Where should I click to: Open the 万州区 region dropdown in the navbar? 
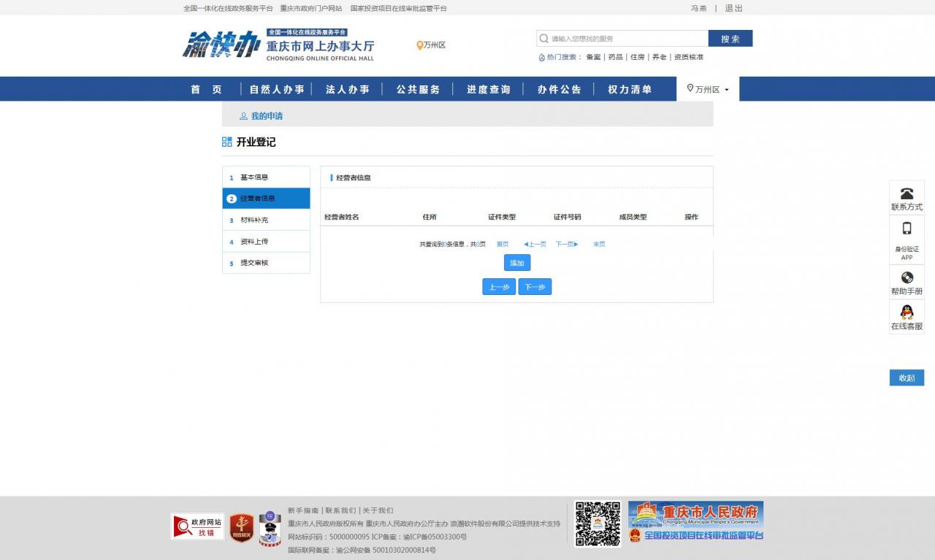[x=709, y=89]
